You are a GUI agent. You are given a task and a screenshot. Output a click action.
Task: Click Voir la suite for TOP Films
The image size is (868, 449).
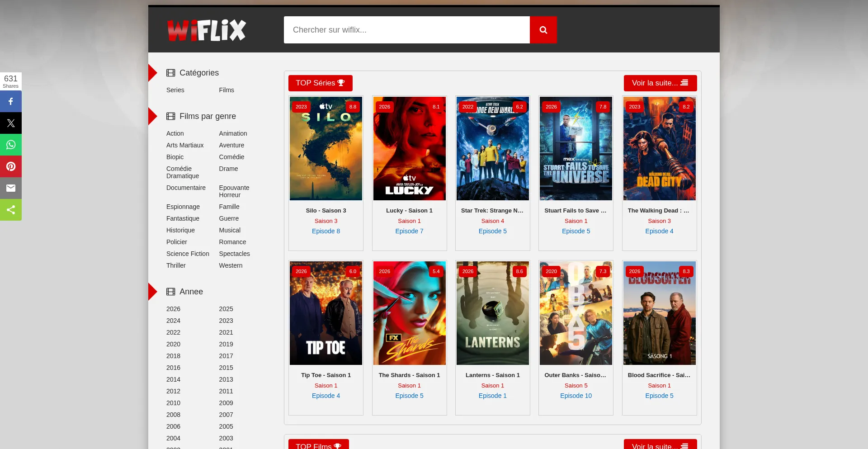(x=660, y=444)
